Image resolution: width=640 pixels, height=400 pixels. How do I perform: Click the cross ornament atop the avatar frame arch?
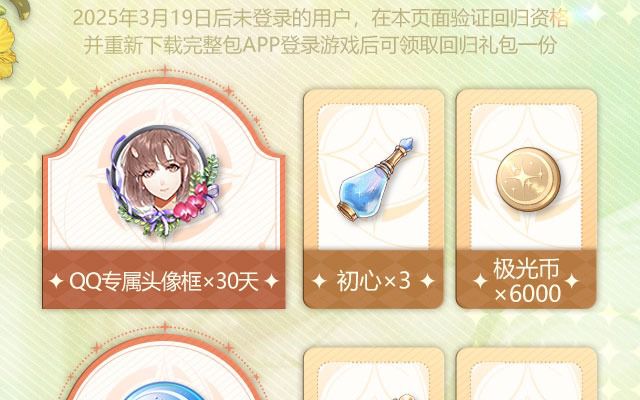[x=164, y=70]
